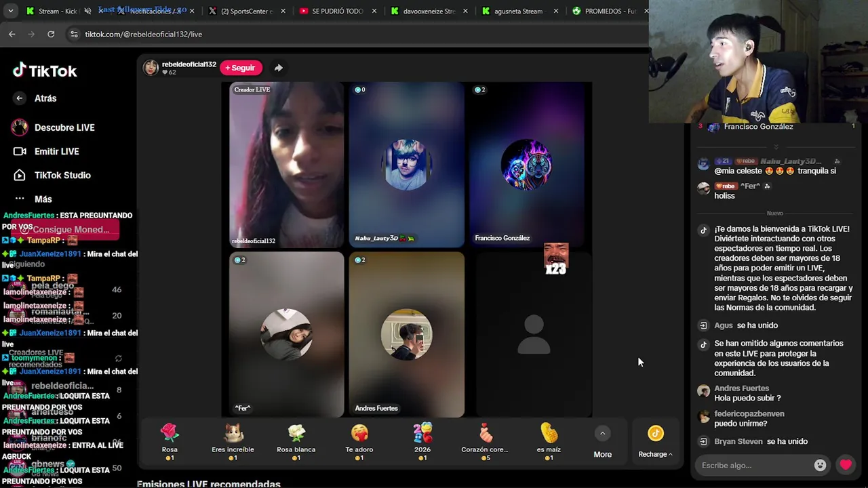
Task: Open the Recharge coins menu
Action: (655, 441)
